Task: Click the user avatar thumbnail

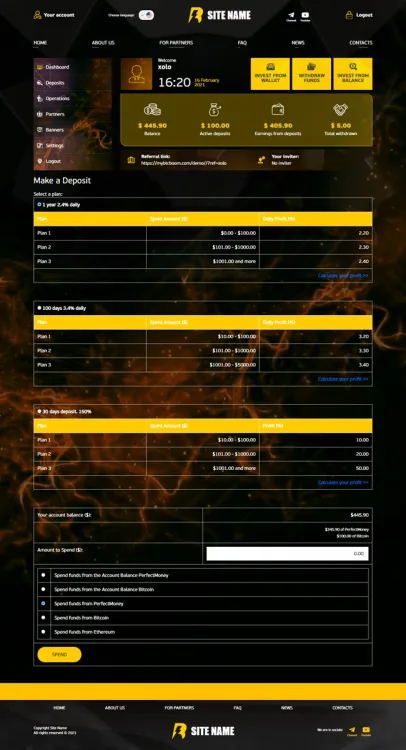Action: (136, 74)
